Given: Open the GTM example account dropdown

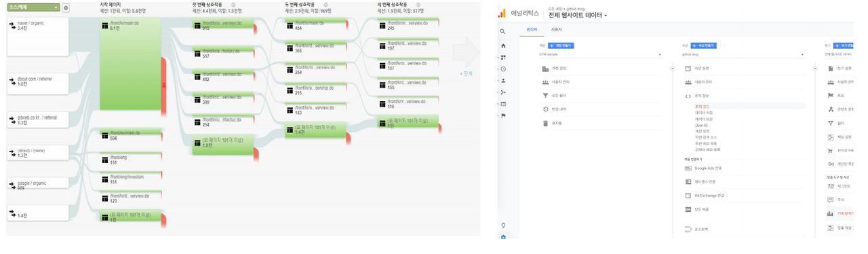Looking at the screenshot, I should coord(600,54).
